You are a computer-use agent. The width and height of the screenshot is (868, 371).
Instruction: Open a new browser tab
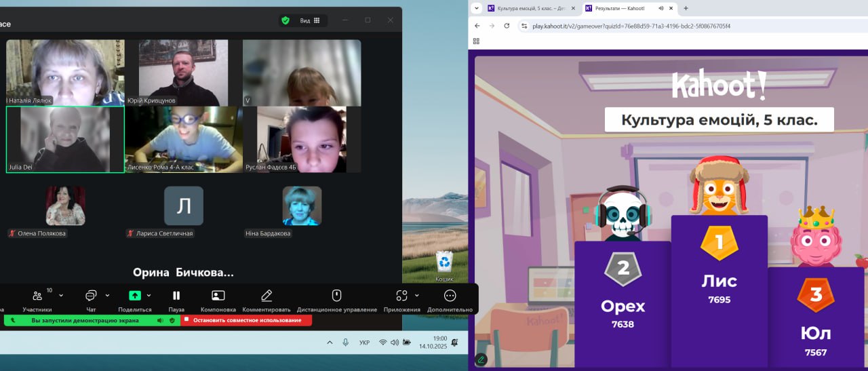686,8
